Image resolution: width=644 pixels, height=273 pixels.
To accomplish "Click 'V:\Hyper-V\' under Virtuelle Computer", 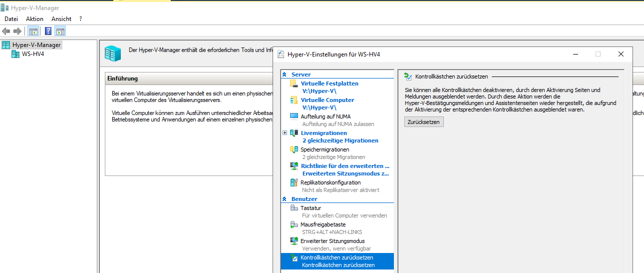I will pyautogui.click(x=320, y=108).
